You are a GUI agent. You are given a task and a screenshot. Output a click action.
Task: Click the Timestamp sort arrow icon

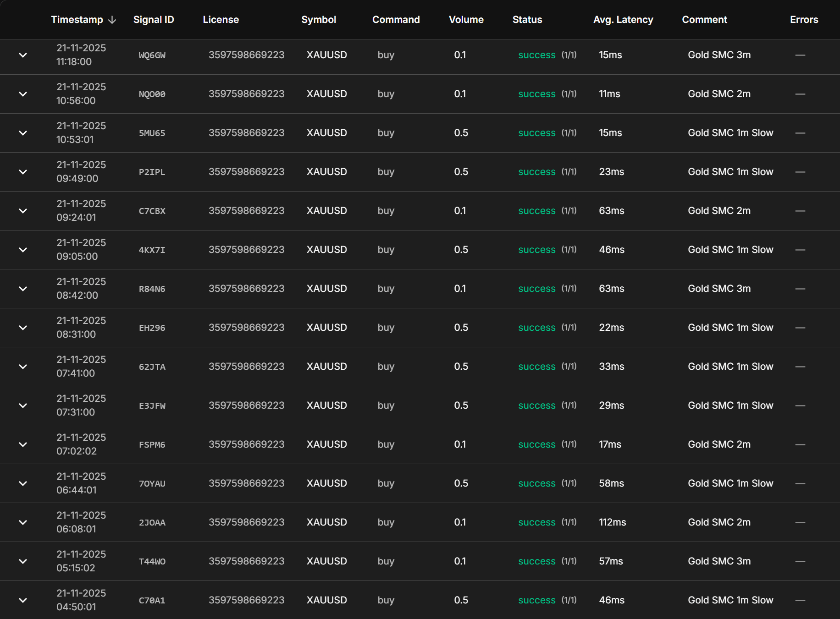(112, 20)
